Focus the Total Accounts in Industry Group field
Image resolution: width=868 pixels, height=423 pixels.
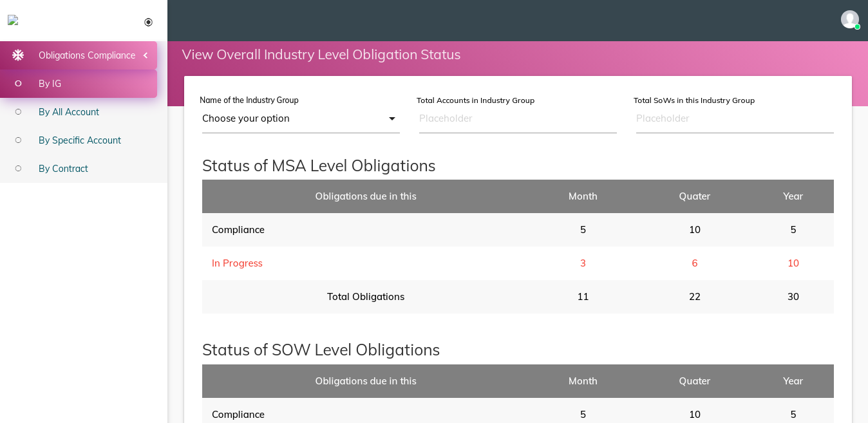point(517,118)
